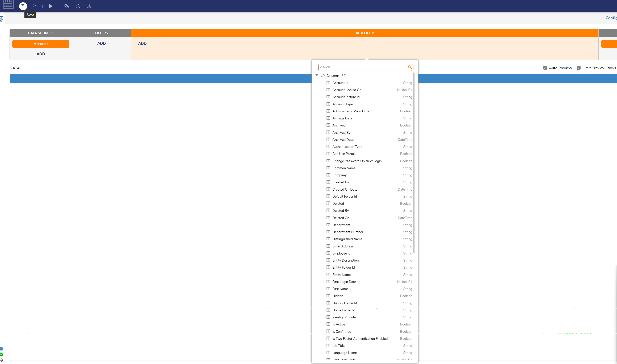The width and height of the screenshot is (617, 364).
Task: Click the flag checkpoint icon
Action: (34, 6)
